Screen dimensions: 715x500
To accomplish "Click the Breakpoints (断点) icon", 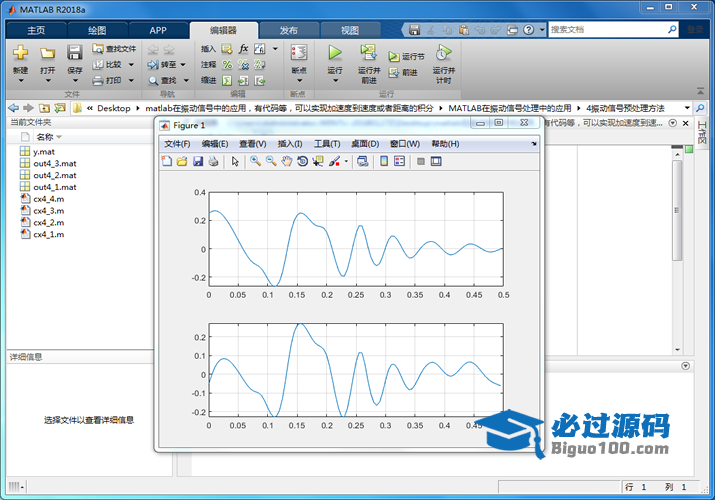I will click(299, 52).
